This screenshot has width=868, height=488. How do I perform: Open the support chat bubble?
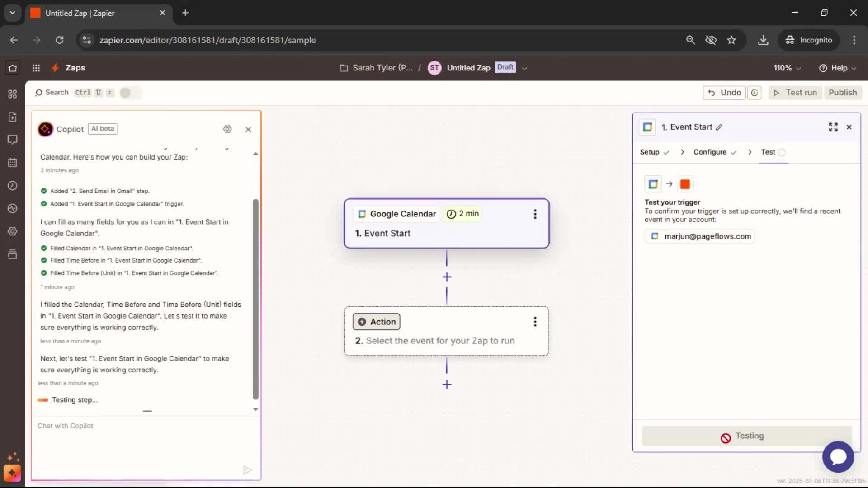click(x=838, y=457)
